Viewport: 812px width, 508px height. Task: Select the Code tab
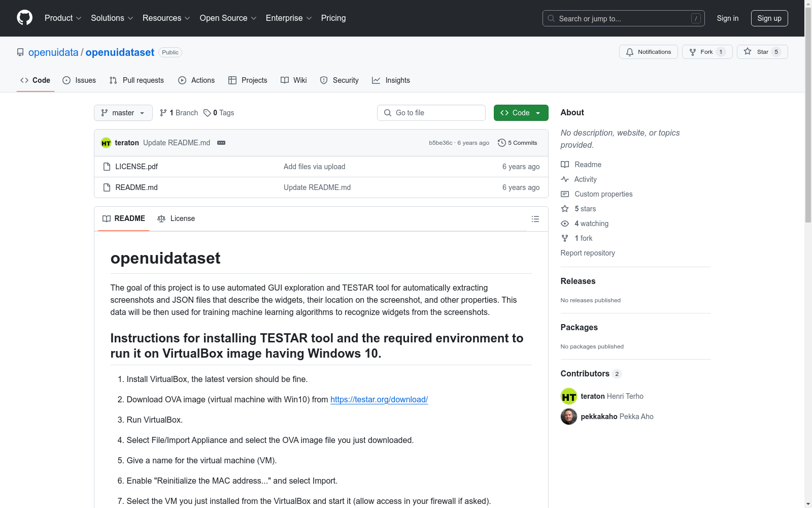36,80
